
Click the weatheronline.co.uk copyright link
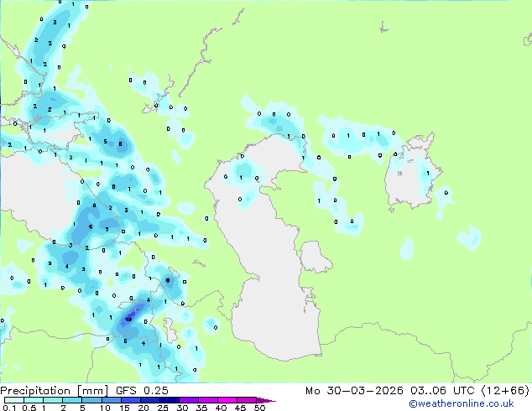(x=462, y=403)
